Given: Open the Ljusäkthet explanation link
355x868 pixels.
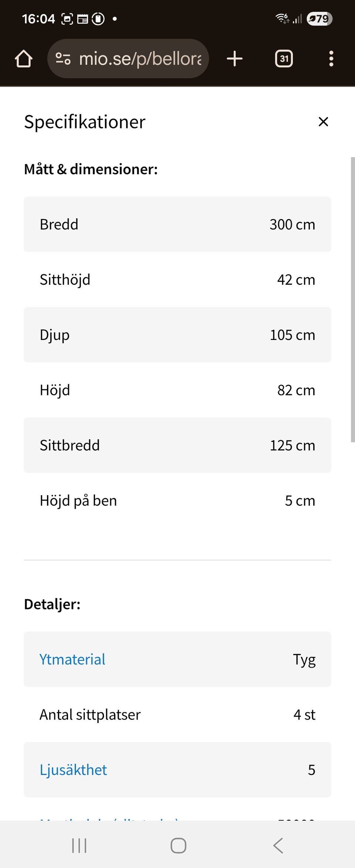Looking at the screenshot, I should pos(73,770).
